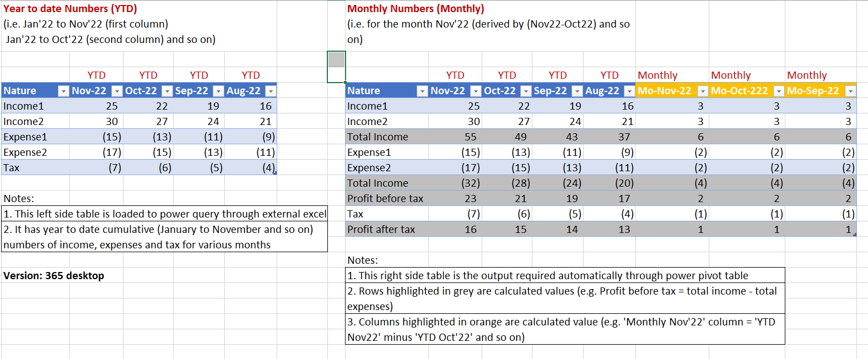Select 'Tax' row label in left table
Screen dimensions: 868x359
coord(11,168)
